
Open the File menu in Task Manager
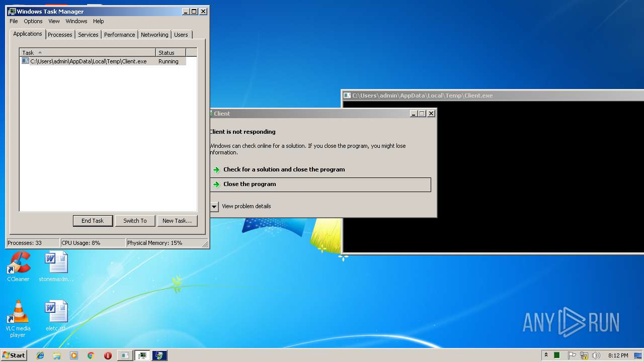click(x=14, y=21)
